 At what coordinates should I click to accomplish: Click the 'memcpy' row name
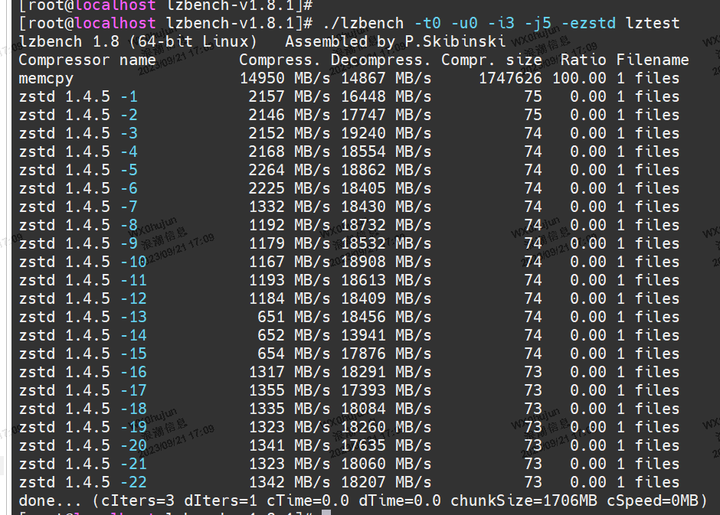pyautogui.click(x=46, y=78)
